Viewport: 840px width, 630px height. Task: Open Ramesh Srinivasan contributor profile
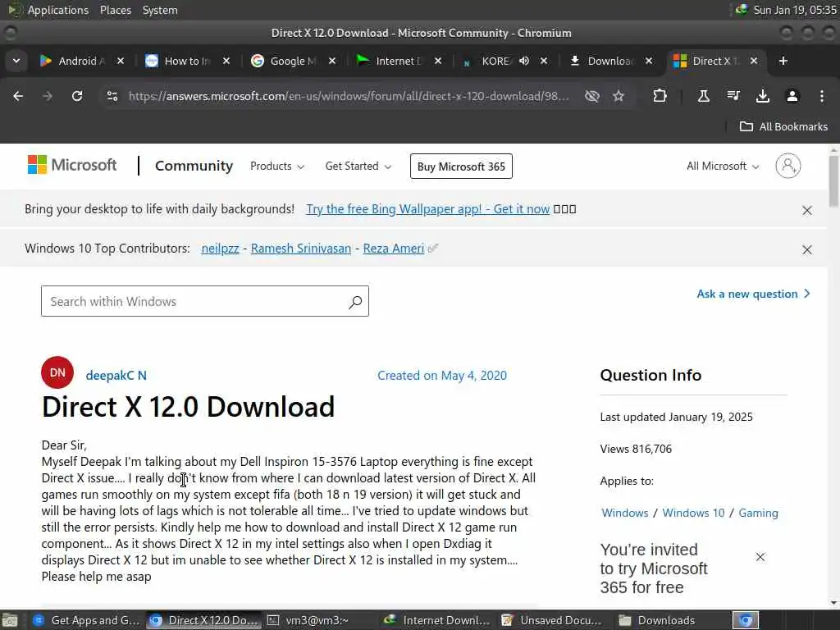click(x=301, y=249)
